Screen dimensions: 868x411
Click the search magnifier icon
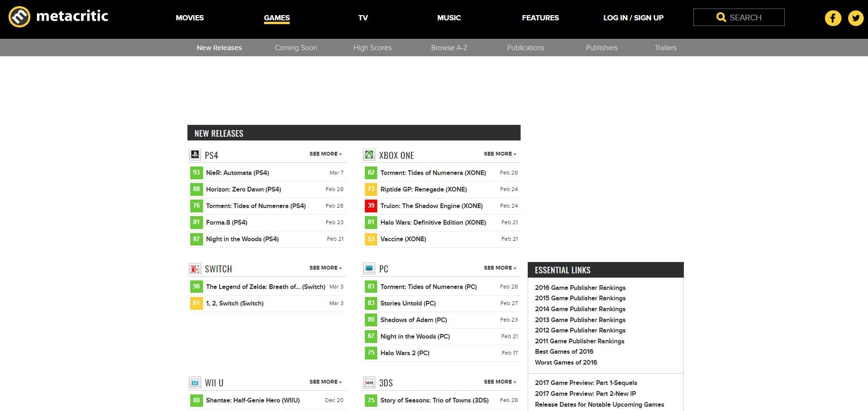[721, 17]
